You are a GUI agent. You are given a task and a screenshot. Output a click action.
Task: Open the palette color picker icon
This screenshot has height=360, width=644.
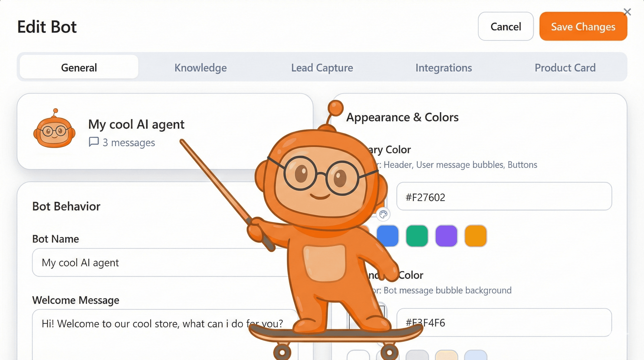[x=383, y=214]
